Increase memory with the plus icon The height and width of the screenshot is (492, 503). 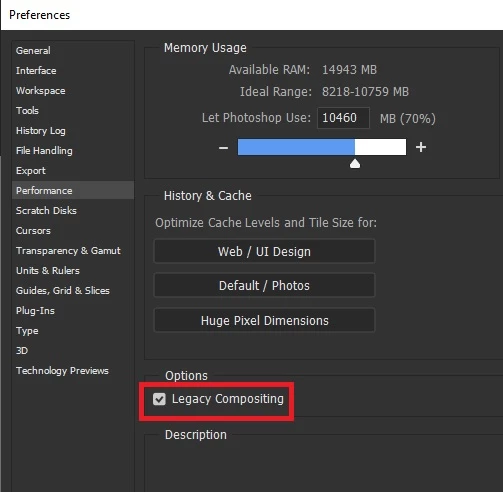click(421, 147)
